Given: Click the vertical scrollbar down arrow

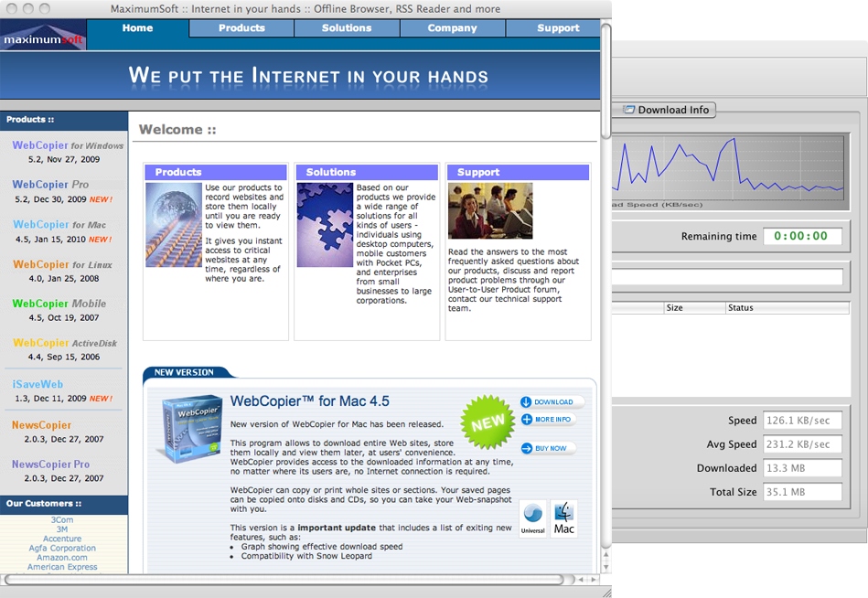Looking at the screenshot, I should [x=606, y=567].
